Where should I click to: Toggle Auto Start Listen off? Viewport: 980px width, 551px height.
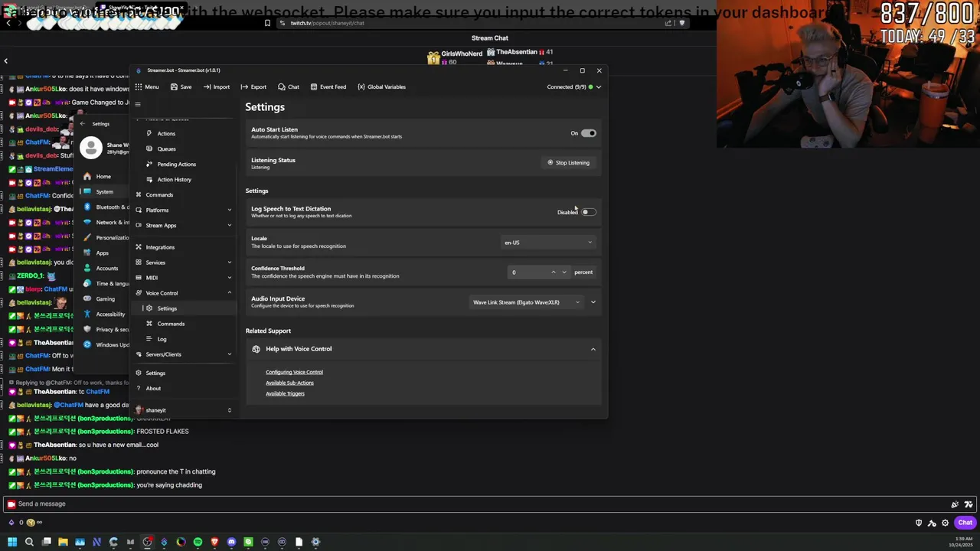tap(588, 133)
